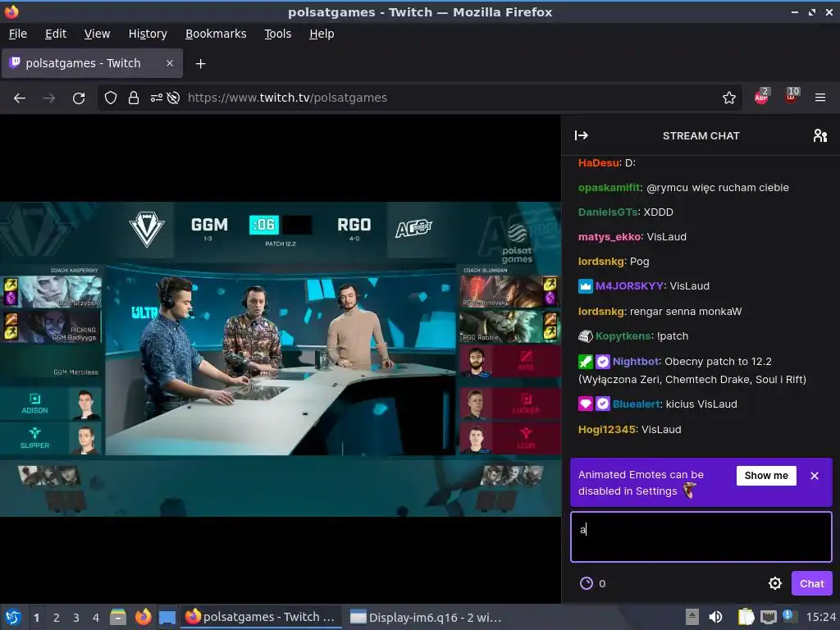Open the Help menu
This screenshot has width=840, height=630.
click(322, 34)
